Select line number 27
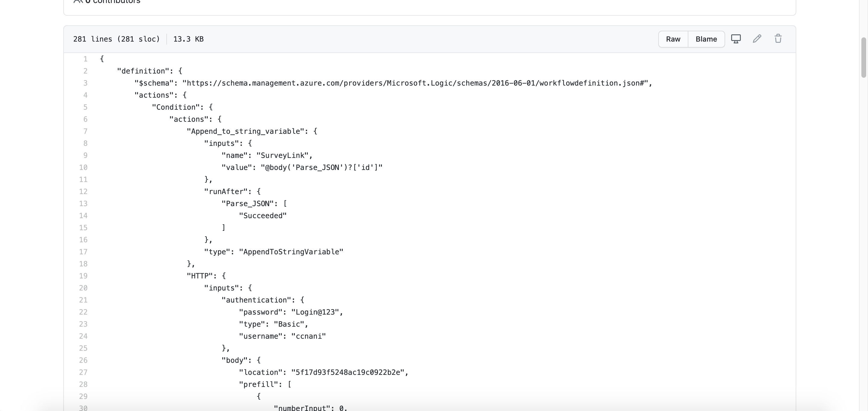 83,372
